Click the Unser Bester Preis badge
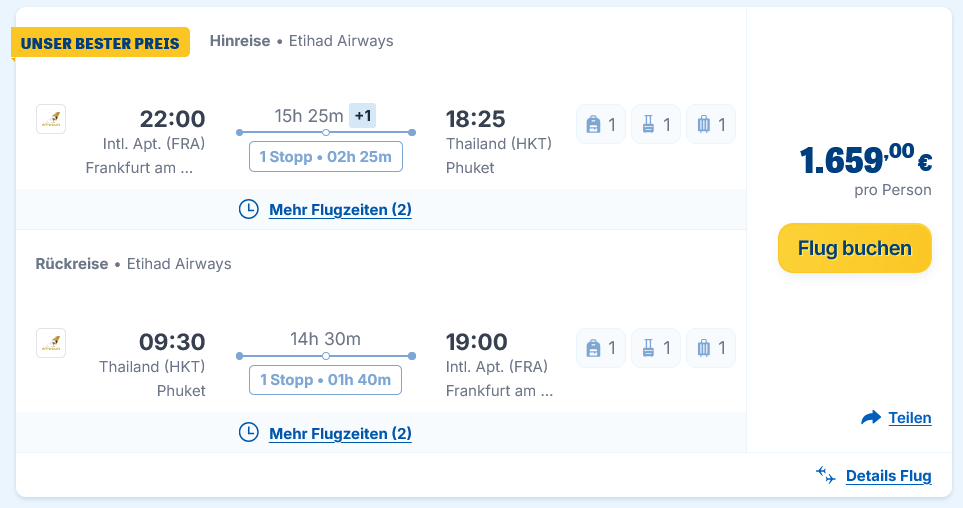The height and width of the screenshot is (508, 963). 100,43
